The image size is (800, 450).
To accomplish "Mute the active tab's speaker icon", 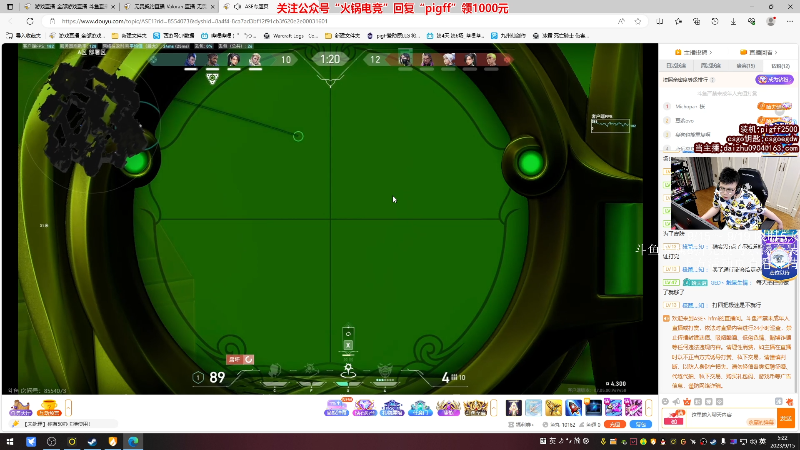I will click(x=237, y=7).
